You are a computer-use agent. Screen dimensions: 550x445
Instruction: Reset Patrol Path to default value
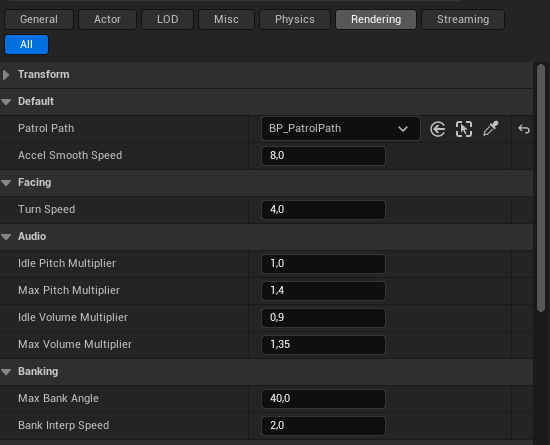[524, 129]
